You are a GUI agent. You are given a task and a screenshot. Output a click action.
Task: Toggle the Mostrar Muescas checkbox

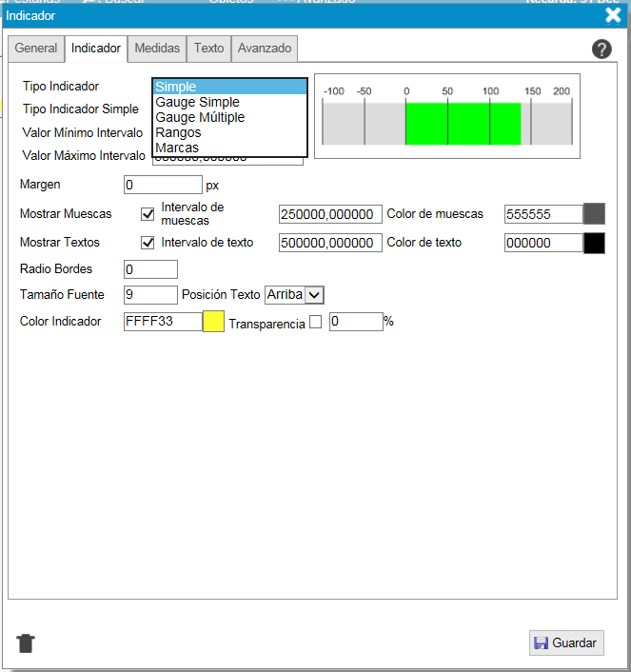click(148, 214)
